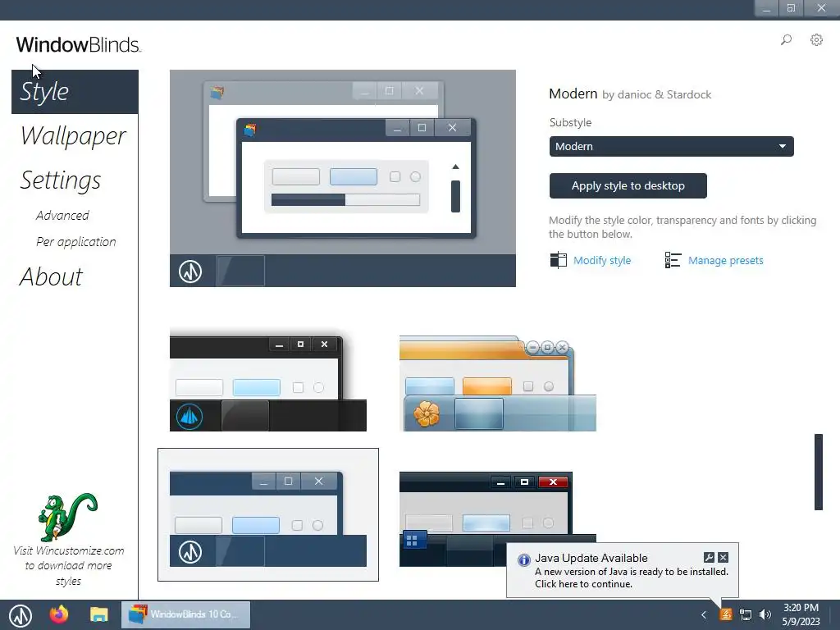Open the Per application subsection

75,242
